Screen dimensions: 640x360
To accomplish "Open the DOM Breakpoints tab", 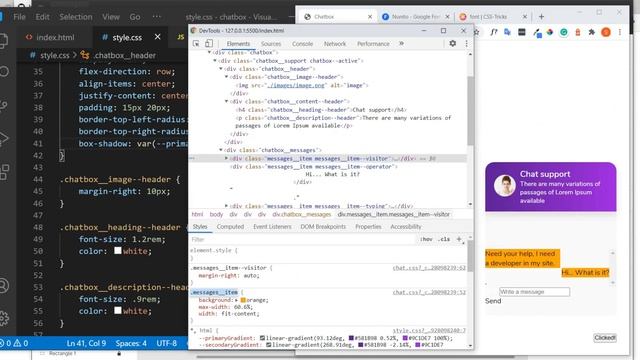I will [323, 227].
